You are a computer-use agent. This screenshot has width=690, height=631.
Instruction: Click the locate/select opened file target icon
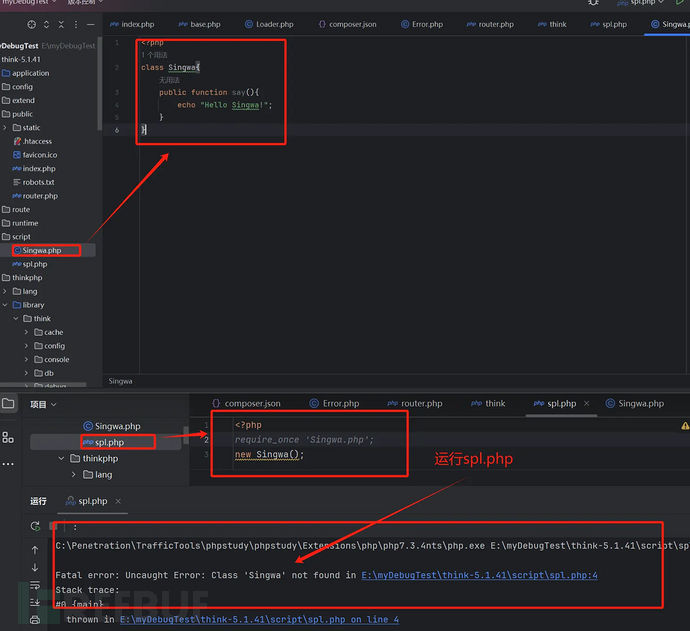pos(33,24)
